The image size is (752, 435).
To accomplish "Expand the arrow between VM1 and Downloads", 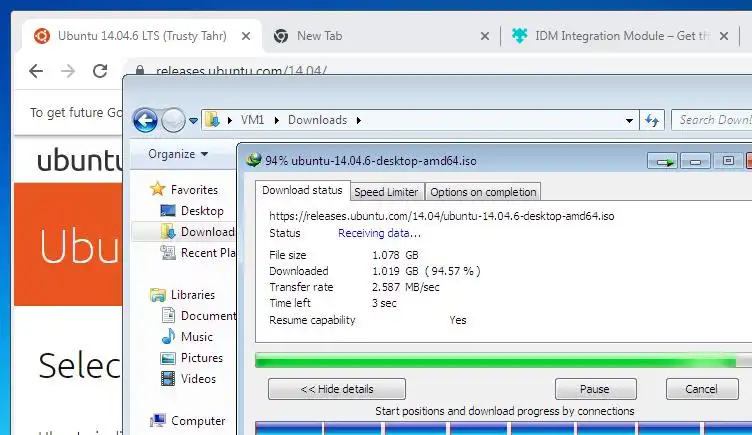I will tap(276, 120).
